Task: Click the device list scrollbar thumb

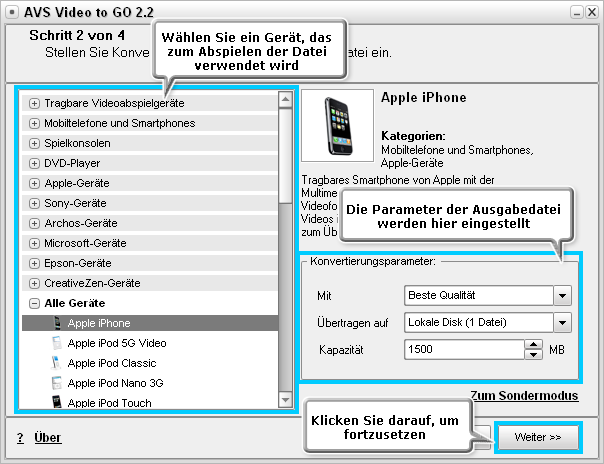Action: [x=285, y=156]
